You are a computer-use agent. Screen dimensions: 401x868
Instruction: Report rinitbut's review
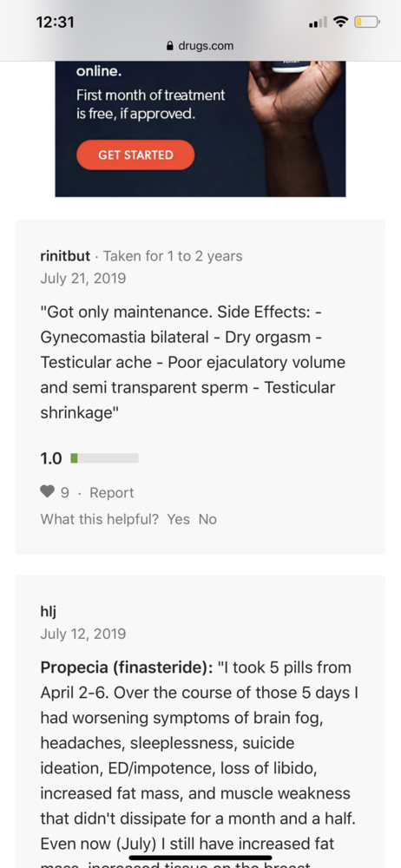pos(112,493)
